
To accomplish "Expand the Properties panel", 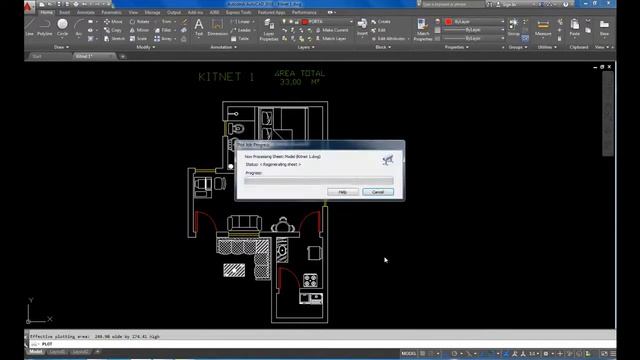I will tap(456, 47).
